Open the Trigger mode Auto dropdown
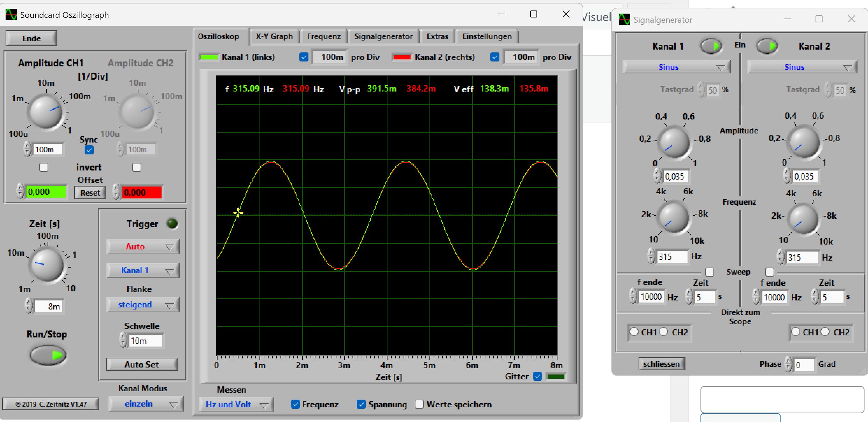 click(143, 247)
